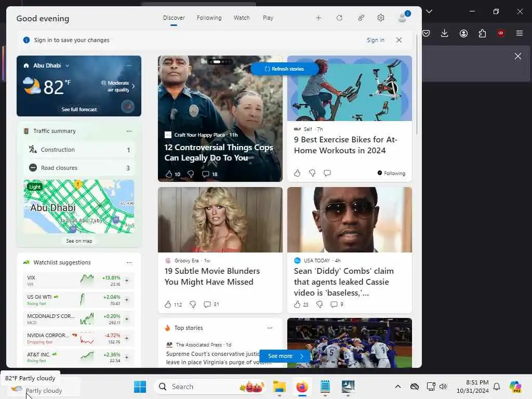
Task: Expand Abu Dhabi location dropdown
Action: click(x=67, y=65)
